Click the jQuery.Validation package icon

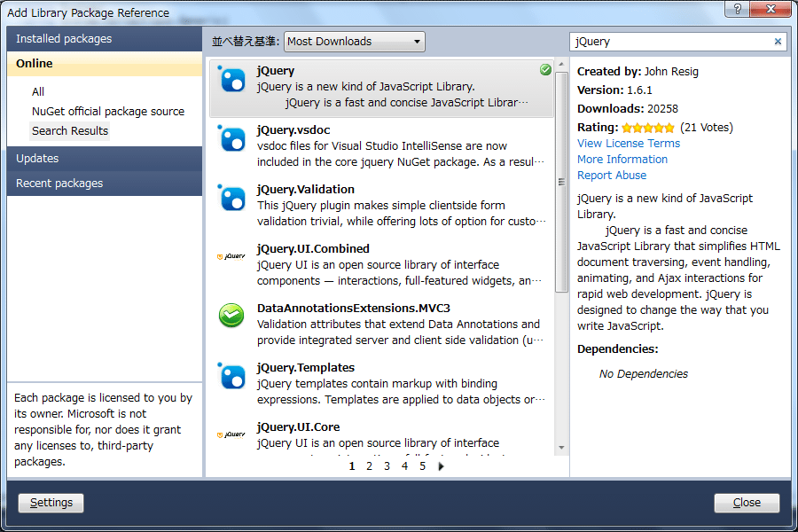(231, 199)
